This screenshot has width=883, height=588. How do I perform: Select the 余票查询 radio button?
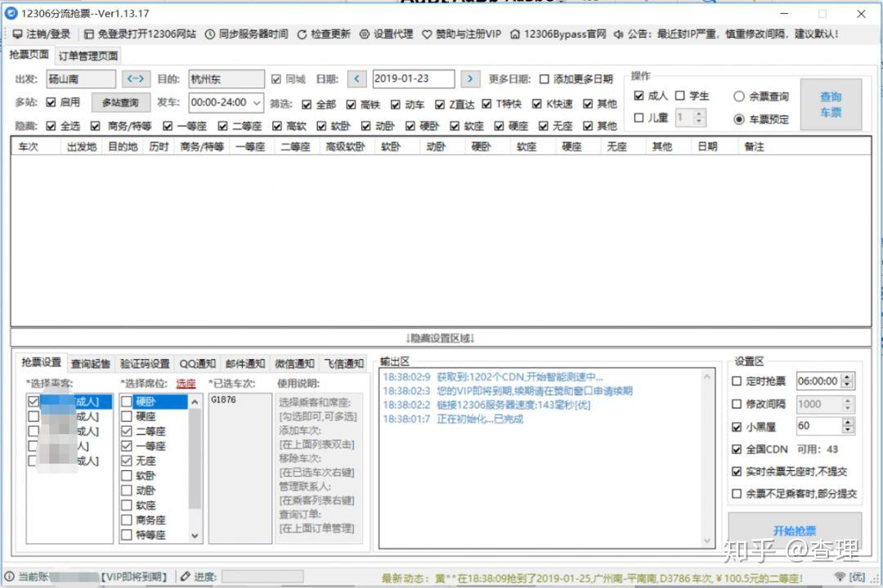(x=741, y=95)
